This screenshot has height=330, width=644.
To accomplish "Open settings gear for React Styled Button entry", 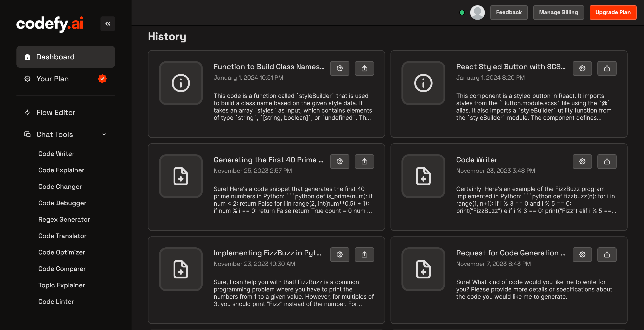I will (582, 68).
